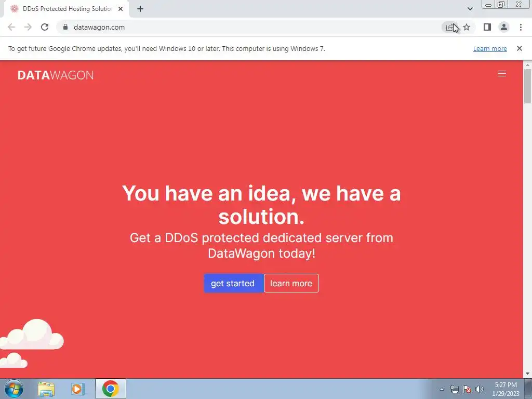
Task: Click the 'You have an idea' headline
Action: tap(261, 205)
